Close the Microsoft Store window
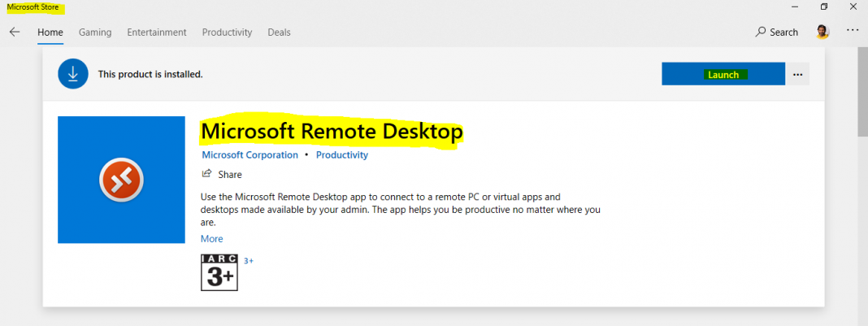 [853, 7]
